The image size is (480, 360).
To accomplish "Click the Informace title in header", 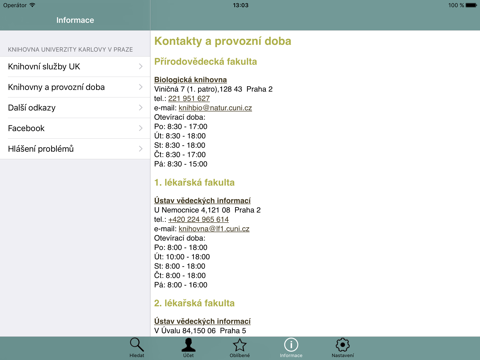I will click(75, 20).
